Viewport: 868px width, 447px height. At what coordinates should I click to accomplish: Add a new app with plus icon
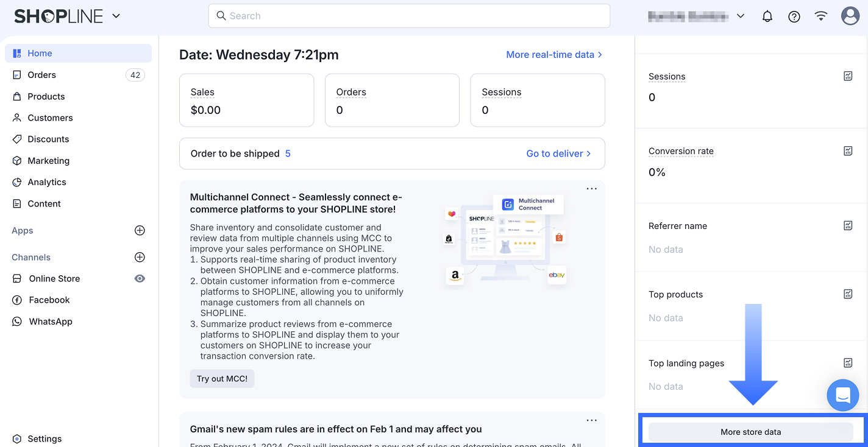(140, 230)
